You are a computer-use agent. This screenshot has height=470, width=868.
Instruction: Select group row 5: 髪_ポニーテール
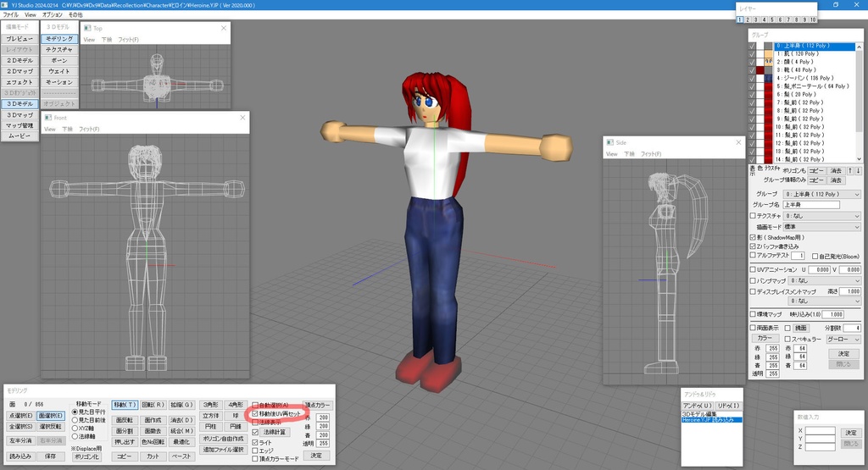(815, 86)
